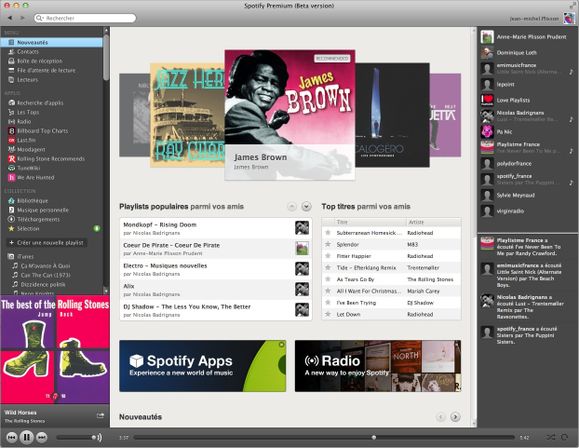Star the track Let Down
The height and width of the screenshot is (448, 579).
328,314
